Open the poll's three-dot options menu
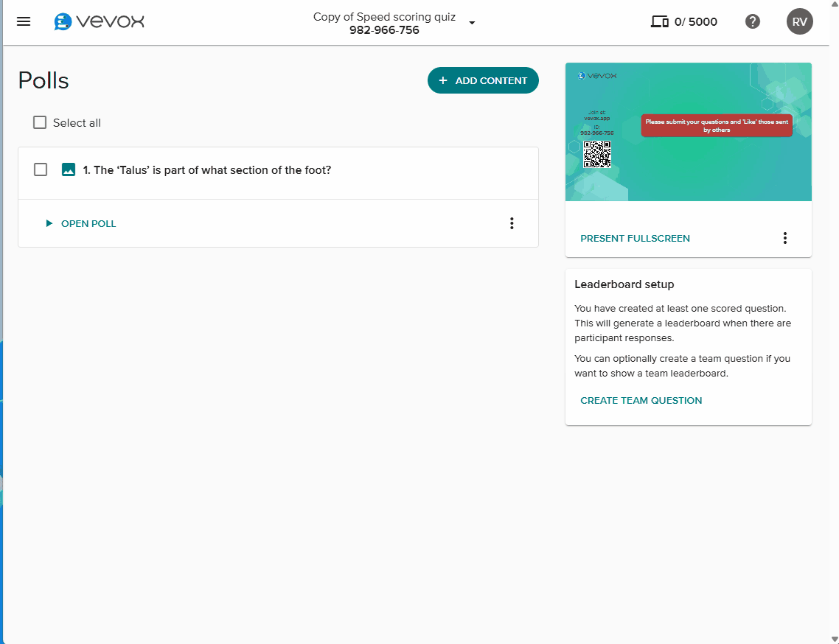The width and height of the screenshot is (839, 644). click(x=512, y=223)
